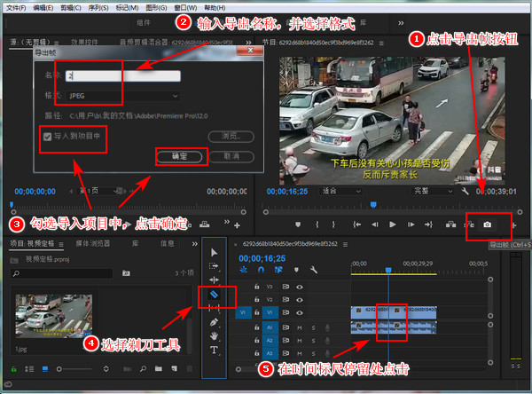Expand overflow chevron in workspace bar
This screenshot has width=532, height=394.
coord(401,23)
